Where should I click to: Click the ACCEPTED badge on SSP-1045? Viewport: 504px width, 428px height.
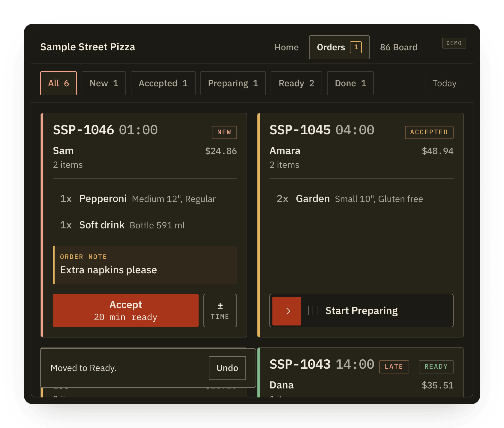coord(429,132)
